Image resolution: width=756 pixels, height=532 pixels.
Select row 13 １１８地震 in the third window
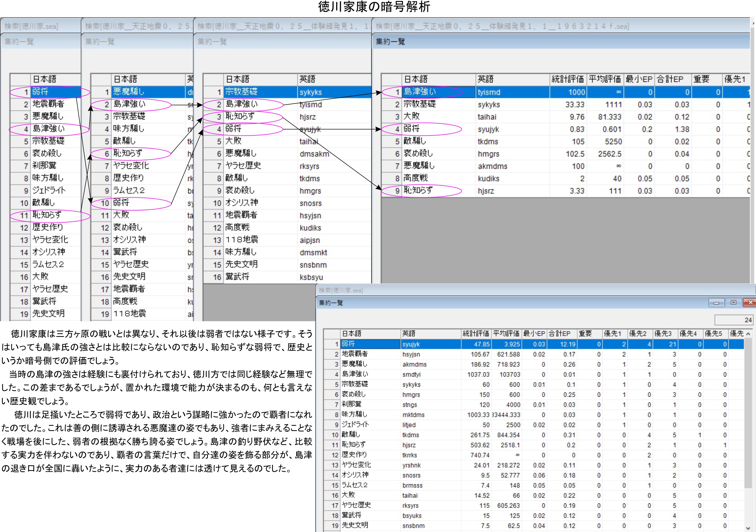pyautogui.click(x=287, y=240)
